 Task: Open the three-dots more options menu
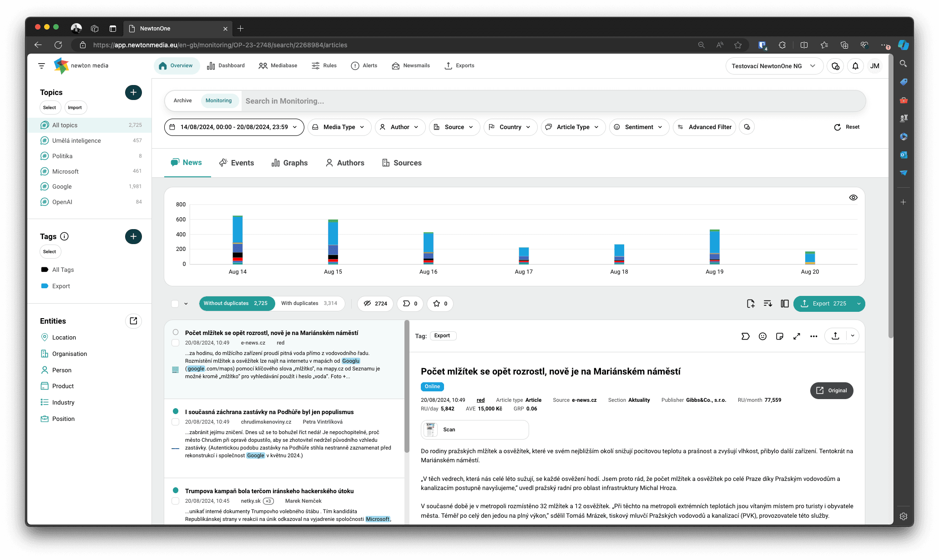pos(813,336)
